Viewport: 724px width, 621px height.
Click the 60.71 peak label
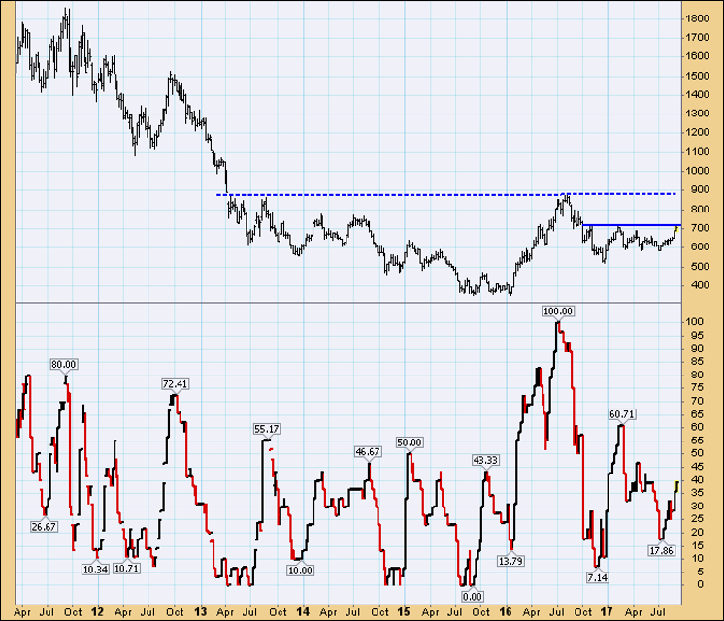click(x=623, y=413)
